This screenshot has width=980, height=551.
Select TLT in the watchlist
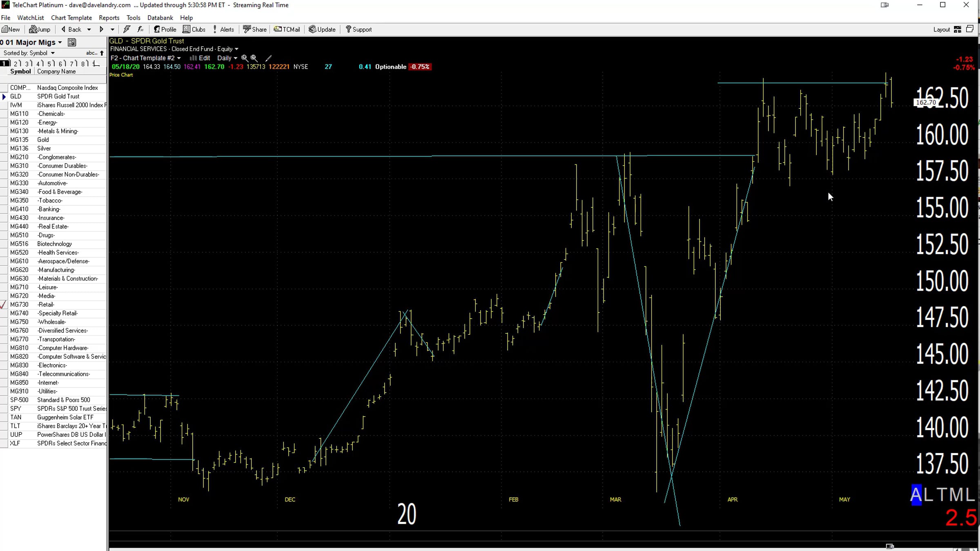pyautogui.click(x=53, y=426)
